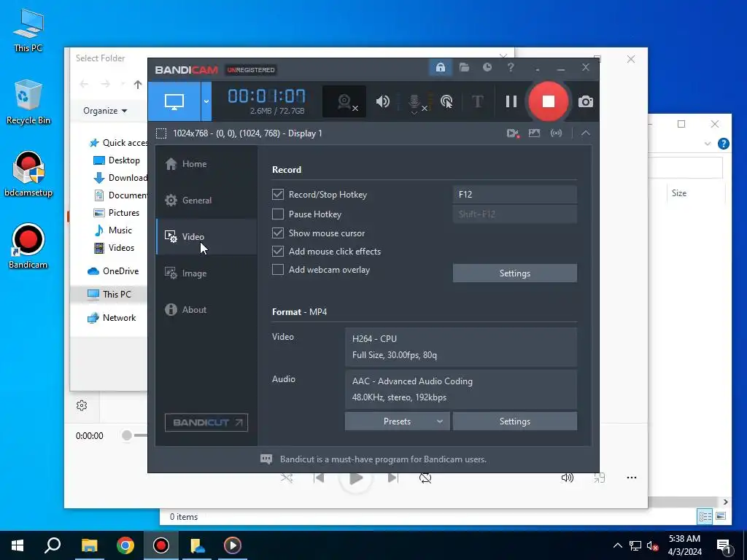Open the video recordings list icon
This screenshot has width=747, height=560.
(513, 133)
